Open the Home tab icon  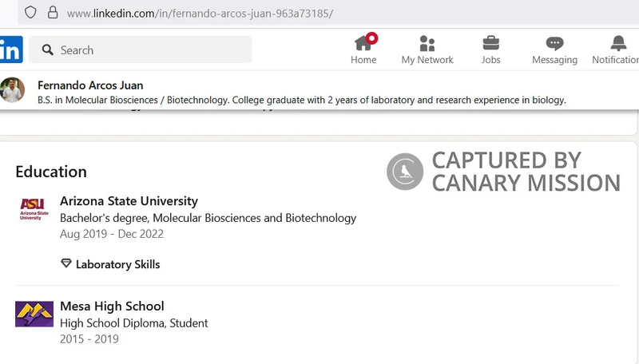[x=363, y=42]
